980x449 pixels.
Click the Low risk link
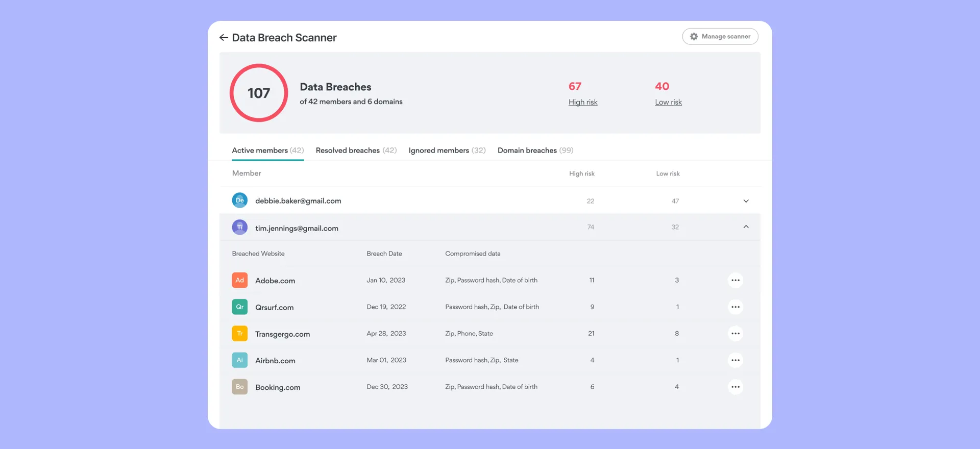[668, 102]
